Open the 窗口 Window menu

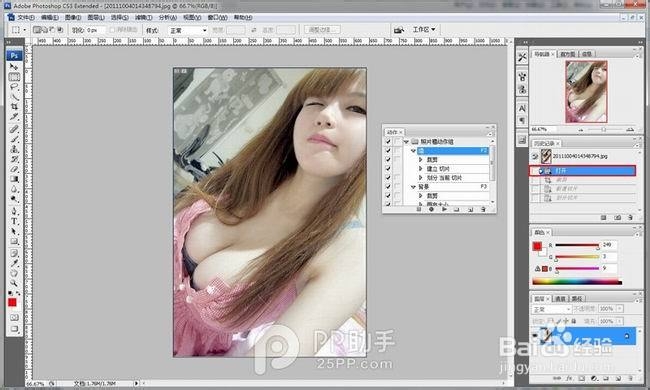tap(217, 17)
